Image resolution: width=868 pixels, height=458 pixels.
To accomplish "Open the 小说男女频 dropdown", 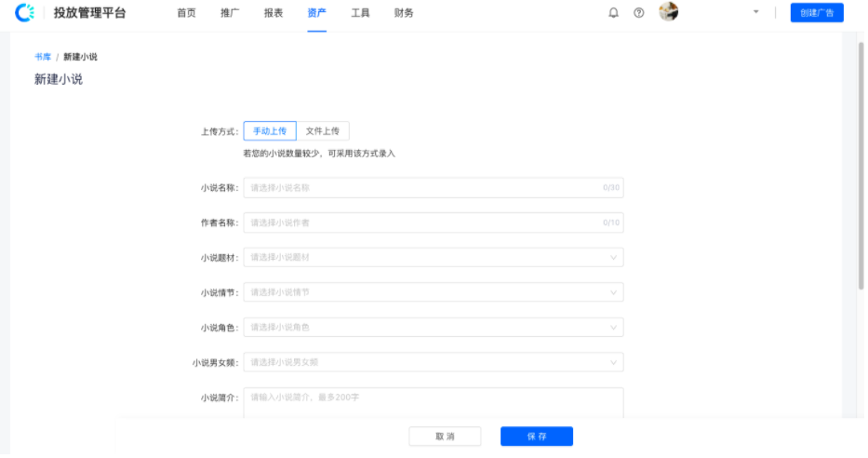I will [434, 362].
